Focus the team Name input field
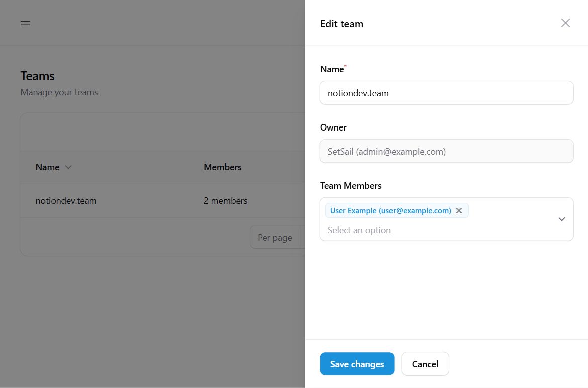Image resolution: width=588 pixels, height=388 pixels. pos(446,93)
